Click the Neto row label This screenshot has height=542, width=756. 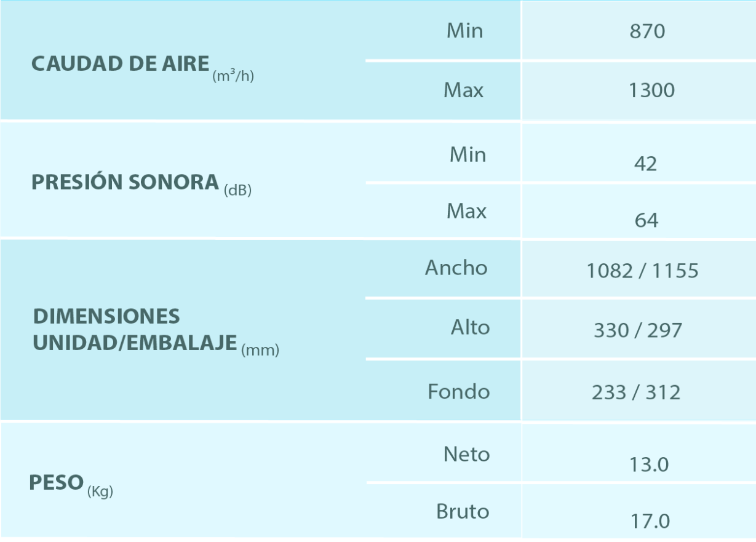pos(466,455)
